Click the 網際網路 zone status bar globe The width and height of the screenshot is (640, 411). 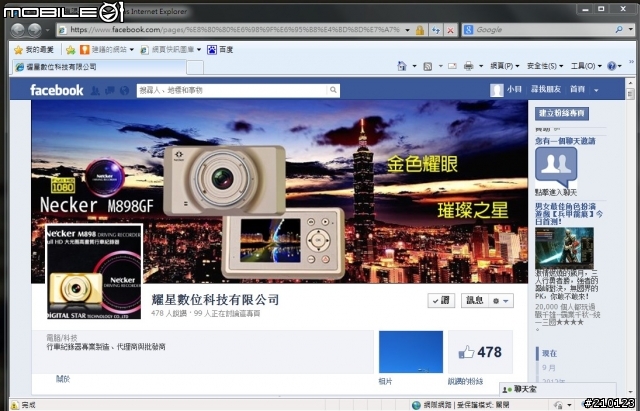click(x=416, y=405)
